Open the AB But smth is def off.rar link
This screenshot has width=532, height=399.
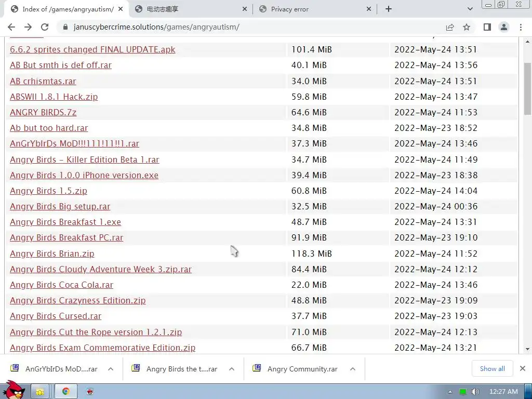61,65
